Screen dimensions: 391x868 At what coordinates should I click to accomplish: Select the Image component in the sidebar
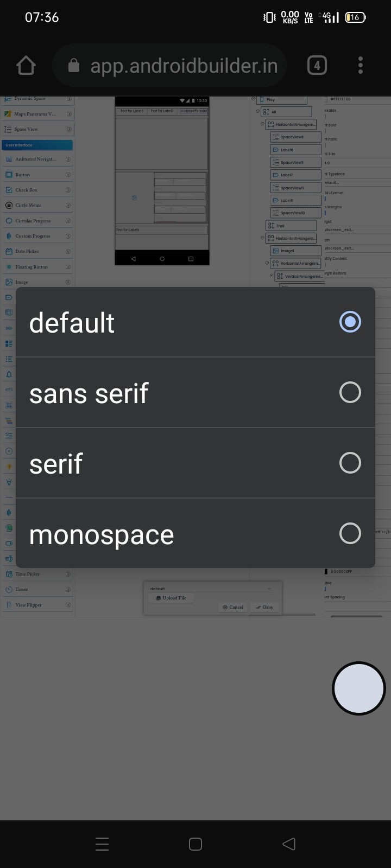coord(22,282)
